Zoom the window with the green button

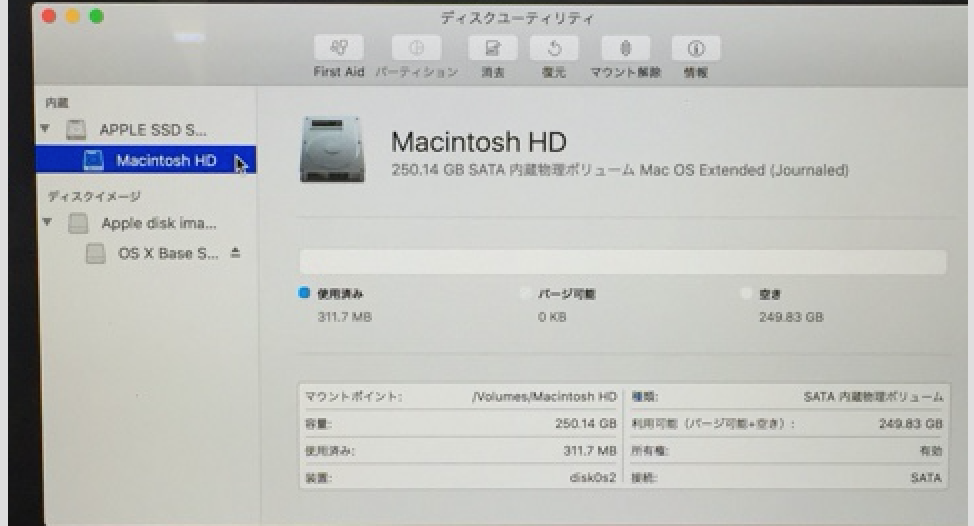(96, 16)
